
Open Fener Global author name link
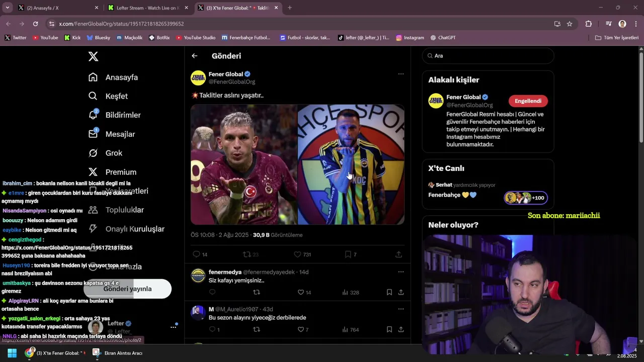(226, 74)
